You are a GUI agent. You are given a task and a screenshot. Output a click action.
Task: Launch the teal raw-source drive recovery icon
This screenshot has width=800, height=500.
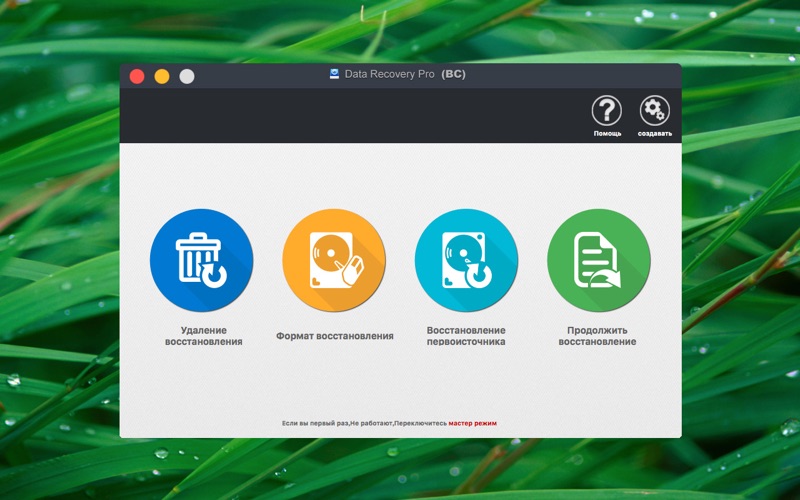(x=466, y=260)
